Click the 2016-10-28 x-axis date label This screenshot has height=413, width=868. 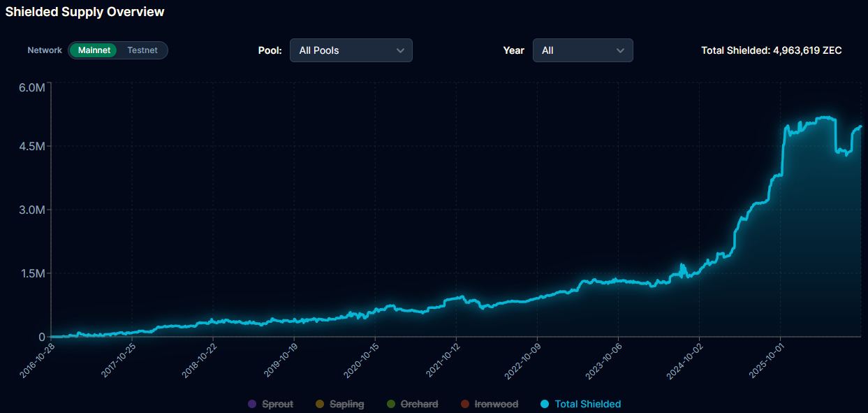point(37,360)
